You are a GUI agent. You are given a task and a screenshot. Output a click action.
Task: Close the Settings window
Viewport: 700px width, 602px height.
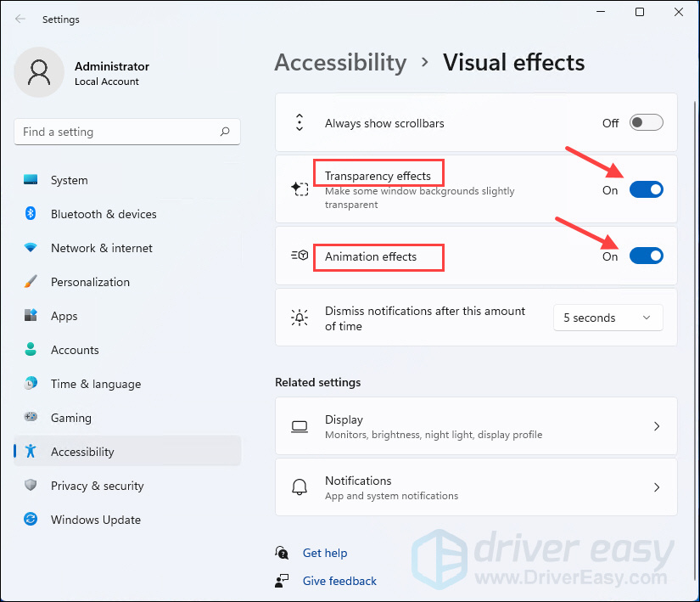tap(679, 12)
